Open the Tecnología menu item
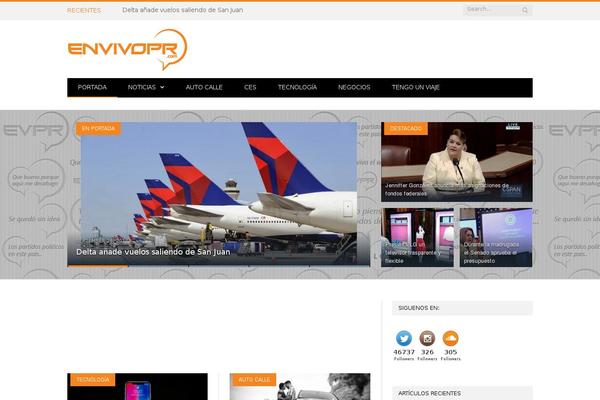The width and height of the screenshot is (600, 400). pyautogui.click(x=297, y=87)
